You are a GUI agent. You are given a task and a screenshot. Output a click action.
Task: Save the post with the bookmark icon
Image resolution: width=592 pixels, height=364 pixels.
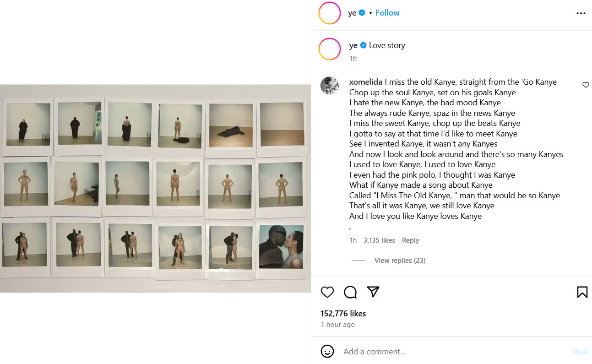tap(582, 292)
